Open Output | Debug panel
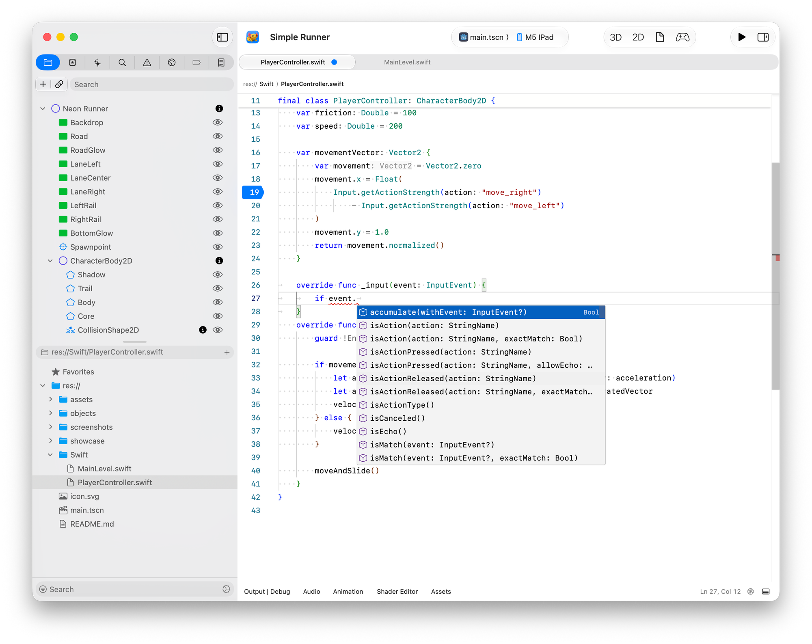The image size is (812, 644). click(267, 592)
